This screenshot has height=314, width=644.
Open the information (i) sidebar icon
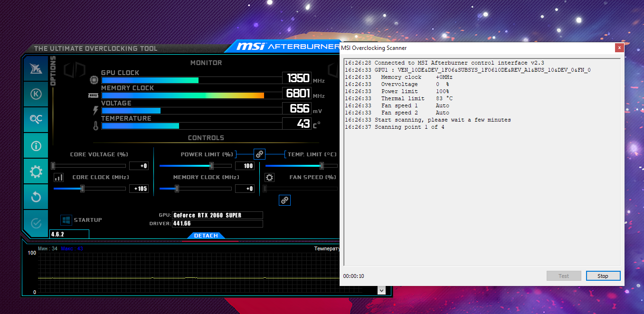click(36, 145)
